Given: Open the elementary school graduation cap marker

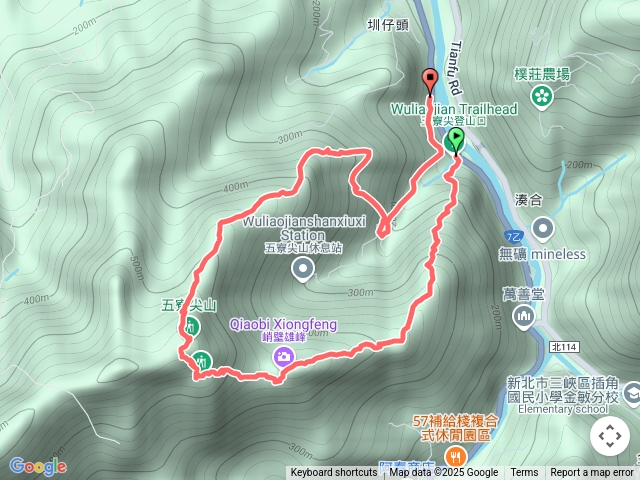Looking at the screenshot, I should coord(632,393).
